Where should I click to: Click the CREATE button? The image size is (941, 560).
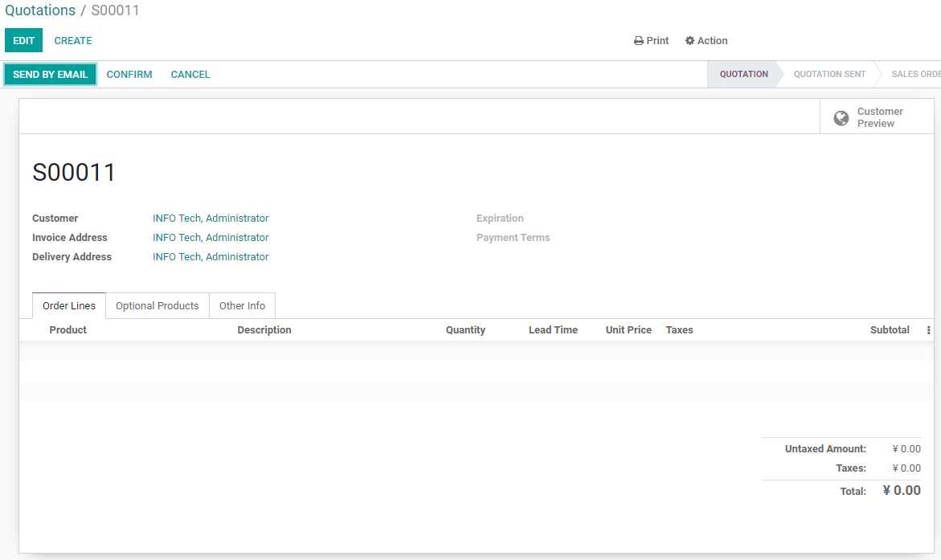pos(73,41)
